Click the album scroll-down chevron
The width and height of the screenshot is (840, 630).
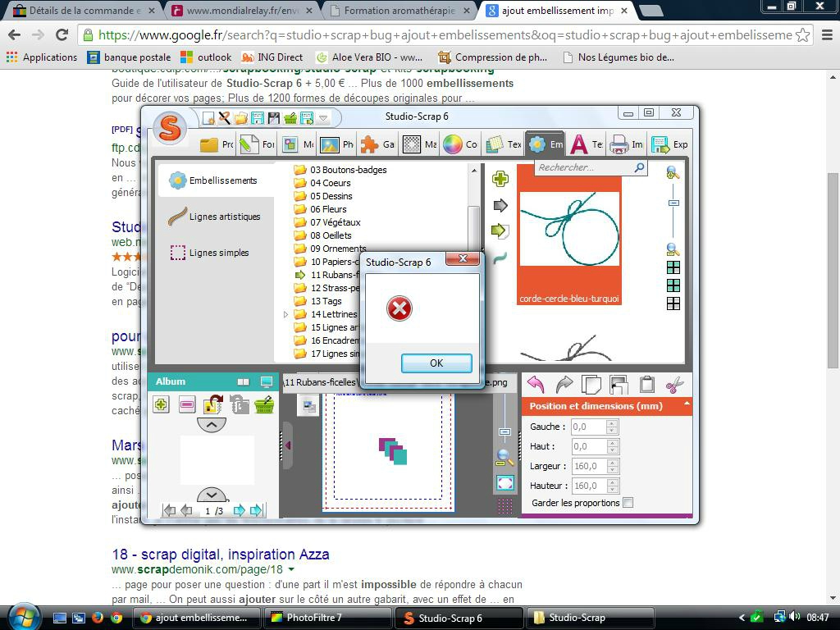coord(212,495)
